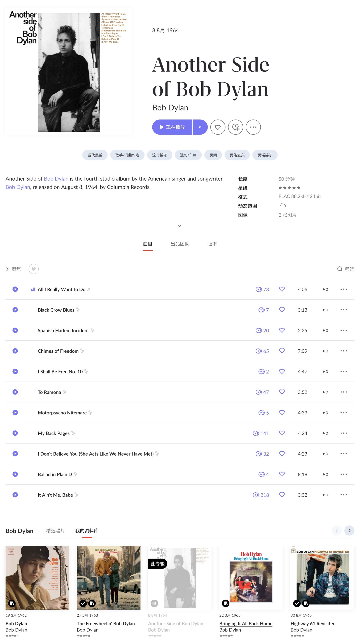Expand the 聚焦 focus section
Viewport: 359px width, 644px height.
(13, 269)
